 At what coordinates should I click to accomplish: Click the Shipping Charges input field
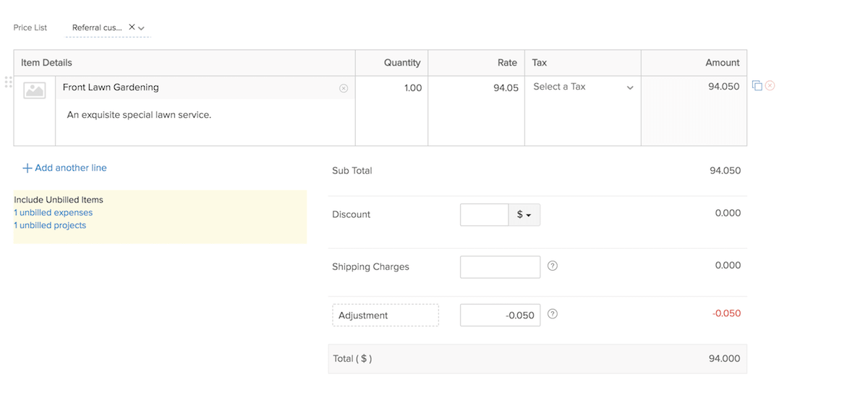click(x=500, y=266)
